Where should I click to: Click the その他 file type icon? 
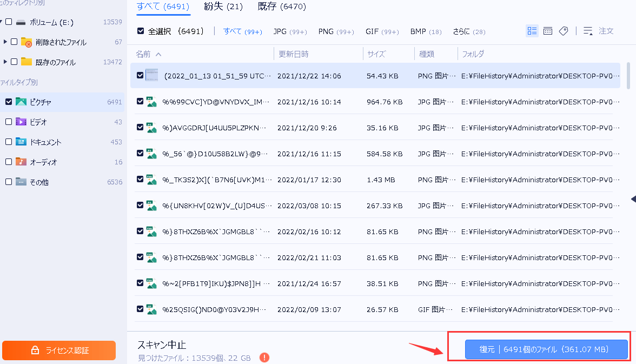point(22,182)
